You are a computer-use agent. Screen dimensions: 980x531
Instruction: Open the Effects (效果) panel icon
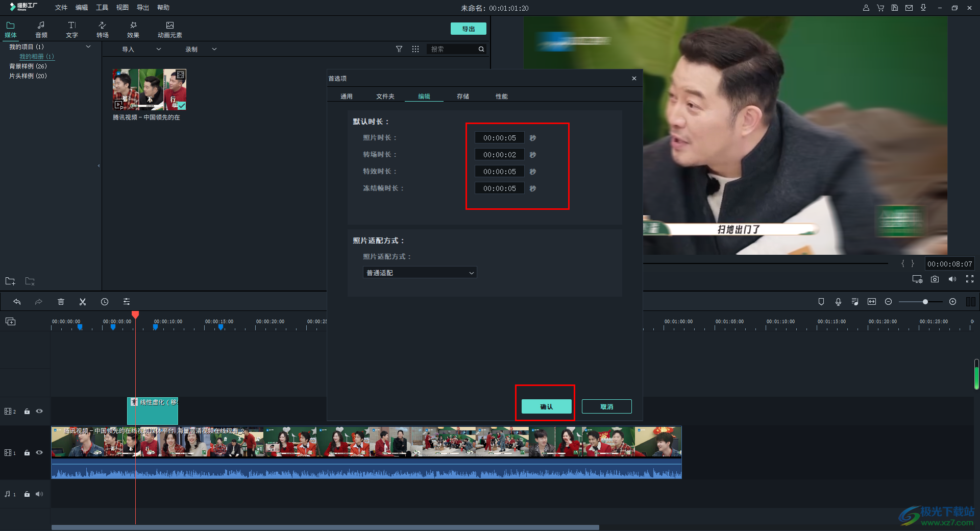click(x=133, y=29)
